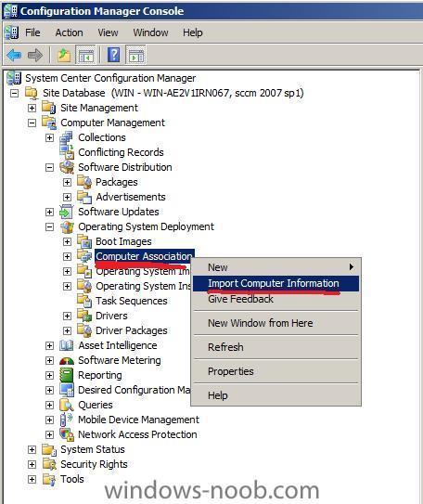The height and width of the screenshot is (504, 423).
Task: Click the Task Sequences node icon
Action: 84,301
